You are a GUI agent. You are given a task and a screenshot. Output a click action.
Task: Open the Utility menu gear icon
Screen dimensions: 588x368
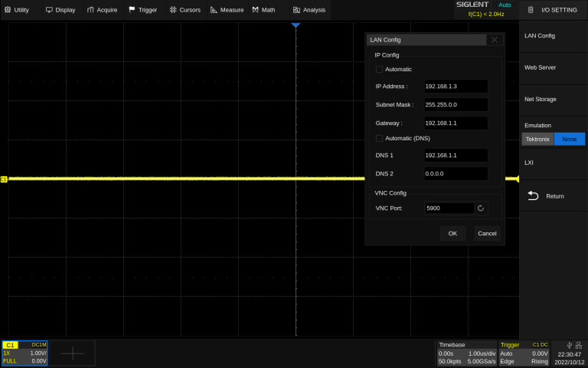pos(8,10)
